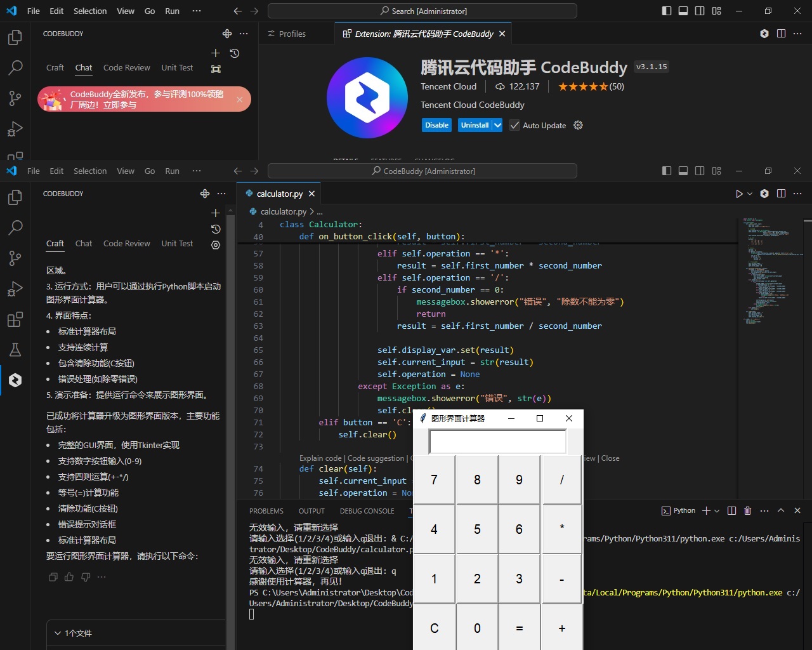Image resolution: width=812 pixels, height=650 pixels.
Task: Switch to Unit Test tab in top panel
Action: click(177, 67)
